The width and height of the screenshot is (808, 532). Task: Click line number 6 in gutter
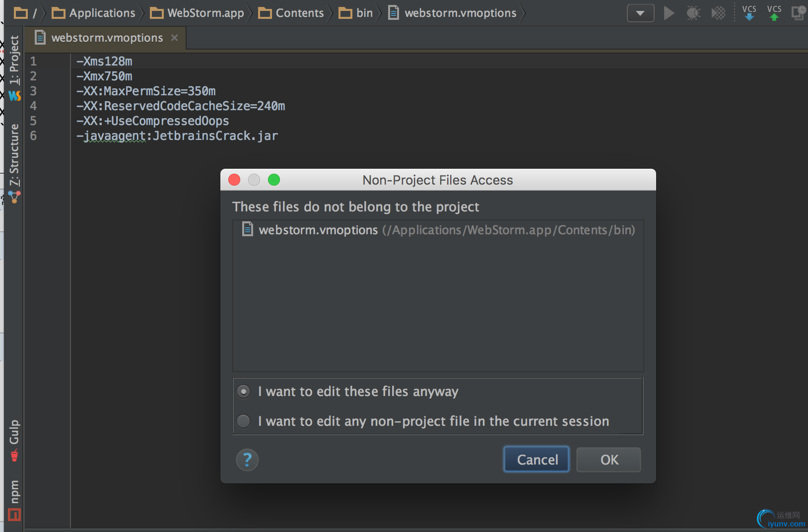(x=33, y=135)
